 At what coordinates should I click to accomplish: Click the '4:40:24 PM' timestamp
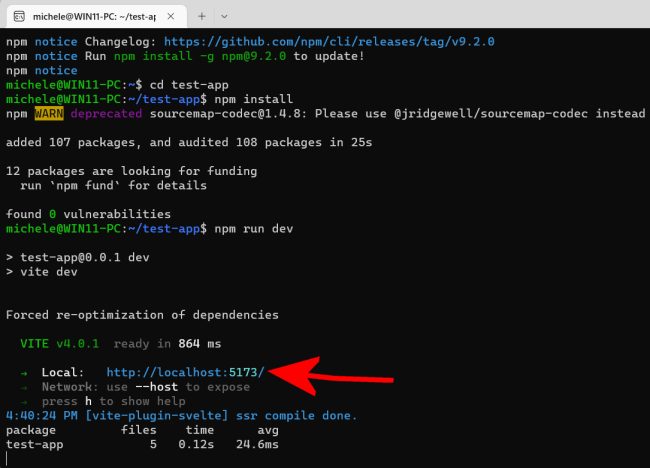pos(41,415)
